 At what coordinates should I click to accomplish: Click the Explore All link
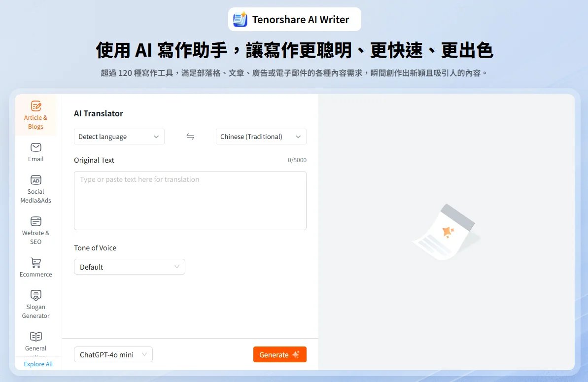38,364
